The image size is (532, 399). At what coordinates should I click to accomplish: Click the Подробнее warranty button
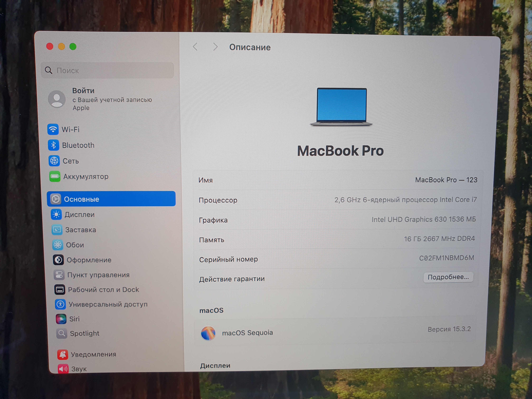pos(448,277)
